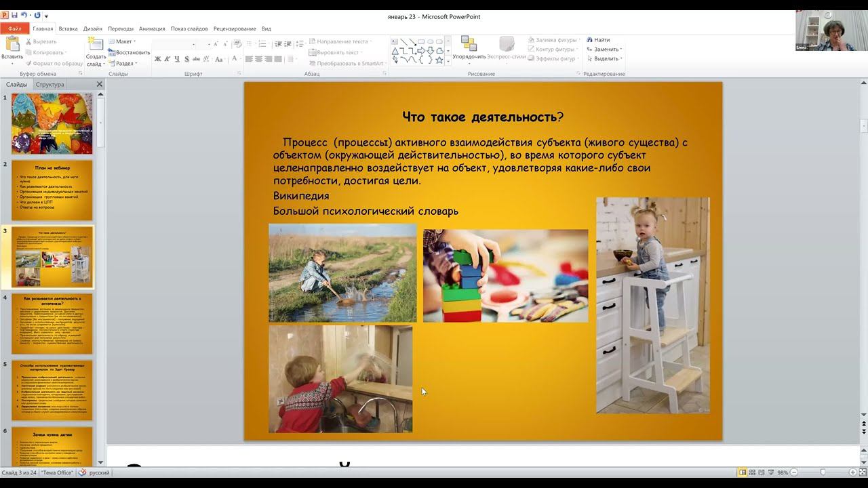Image resolution: width=868 pixels, height=488 pixels.
Task: Click the Найти binoculars button
Action: coord(598,40)
